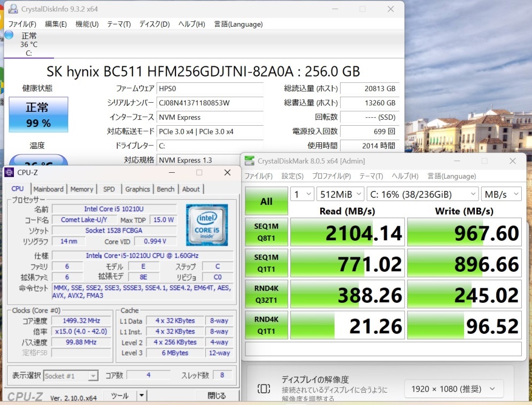Click the 正常 99% health status box
Viewport: 532px width, 405px height.
38,114
